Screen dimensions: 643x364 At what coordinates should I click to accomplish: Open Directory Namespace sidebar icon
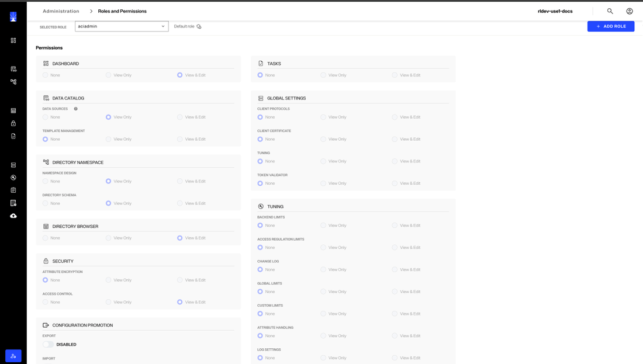click(13, 82)
